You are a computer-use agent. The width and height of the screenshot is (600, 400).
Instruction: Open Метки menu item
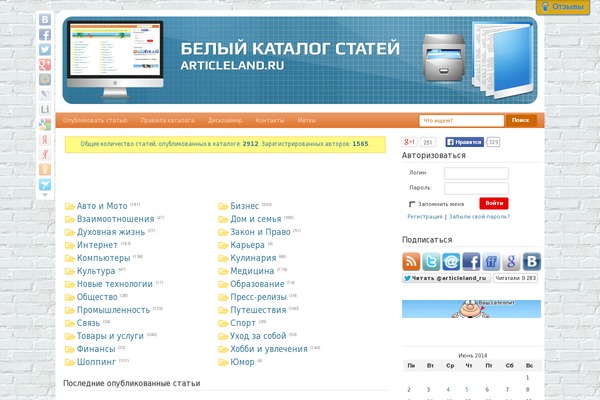[307, 120]
